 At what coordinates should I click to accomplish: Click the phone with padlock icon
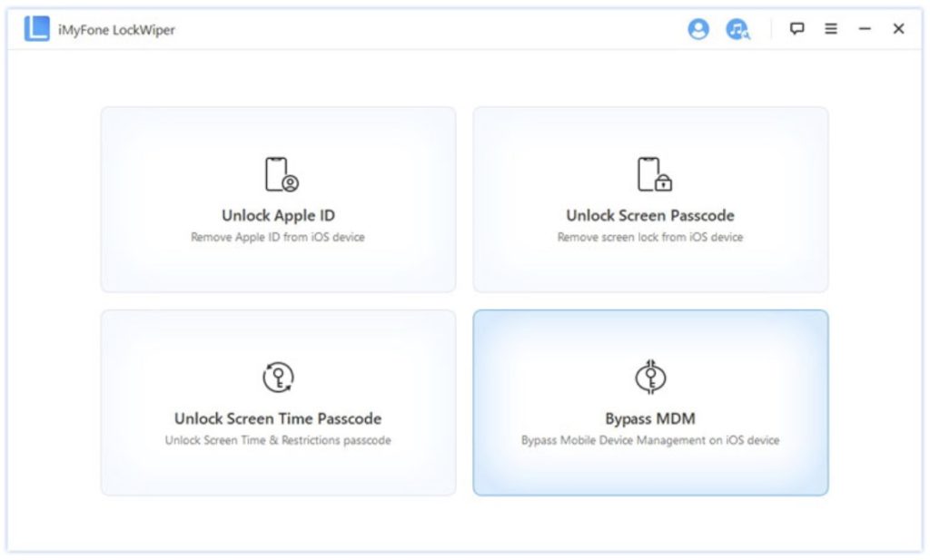(x=654, y=174)
